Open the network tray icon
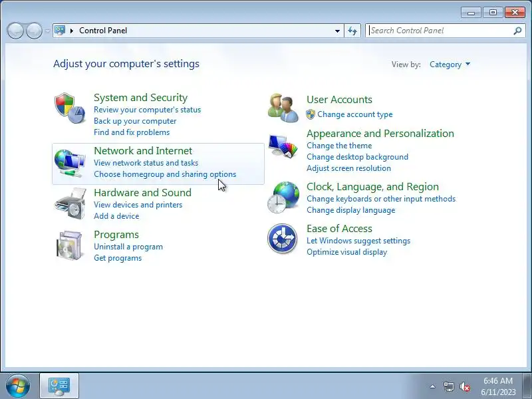 (448, 386)
